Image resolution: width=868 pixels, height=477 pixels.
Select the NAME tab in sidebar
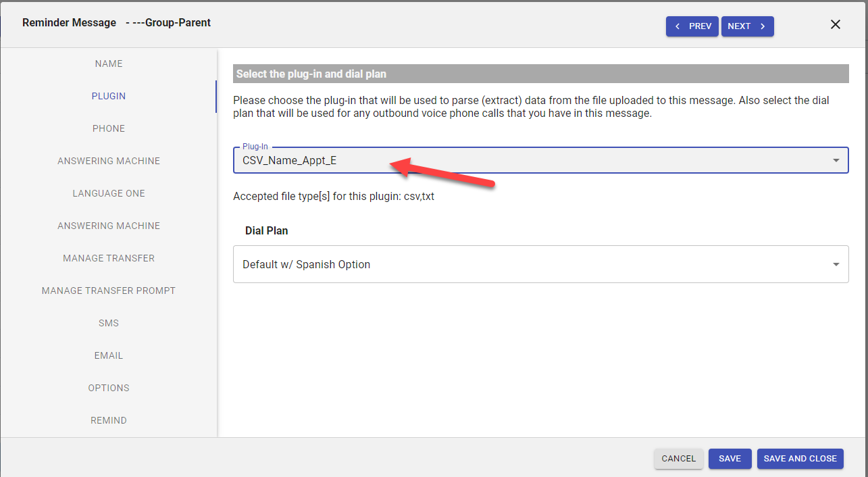[x=109, y=64]
